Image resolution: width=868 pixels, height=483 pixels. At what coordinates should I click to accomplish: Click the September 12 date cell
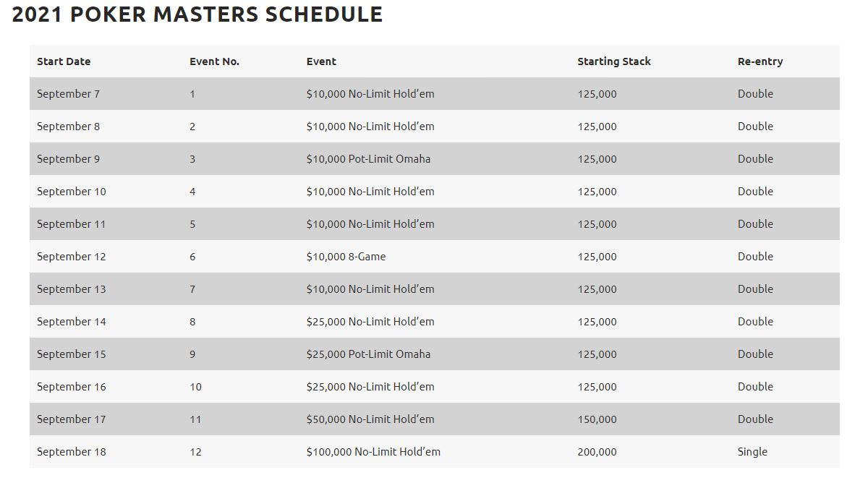[72, 257]
